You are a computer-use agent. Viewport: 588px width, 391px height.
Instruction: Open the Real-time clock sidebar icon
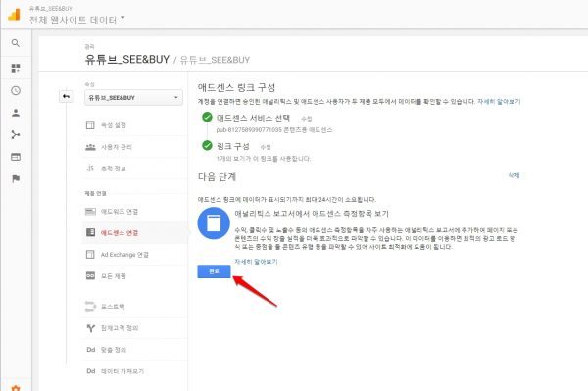[16, 90]
